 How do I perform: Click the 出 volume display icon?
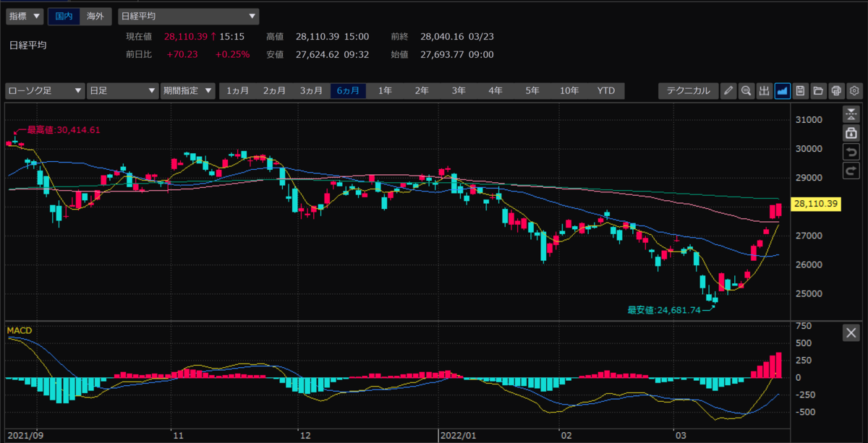pos(764,91)
